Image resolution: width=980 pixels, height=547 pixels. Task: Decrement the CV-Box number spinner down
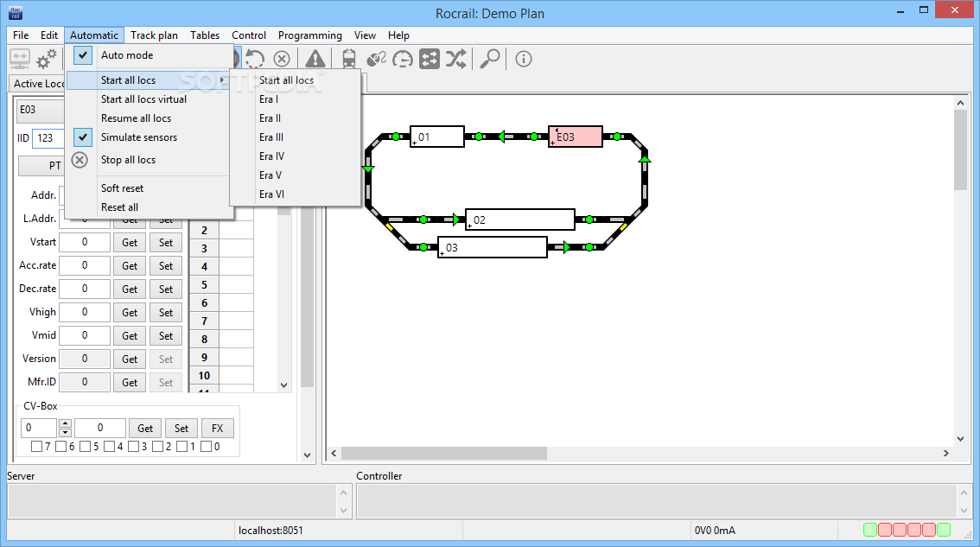(65, 433)
